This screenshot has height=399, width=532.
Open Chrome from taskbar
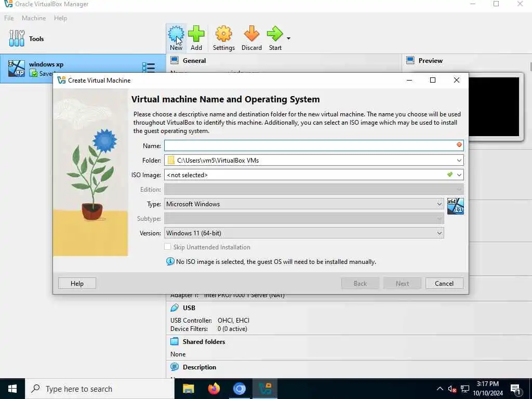click(x=239, y=389)
